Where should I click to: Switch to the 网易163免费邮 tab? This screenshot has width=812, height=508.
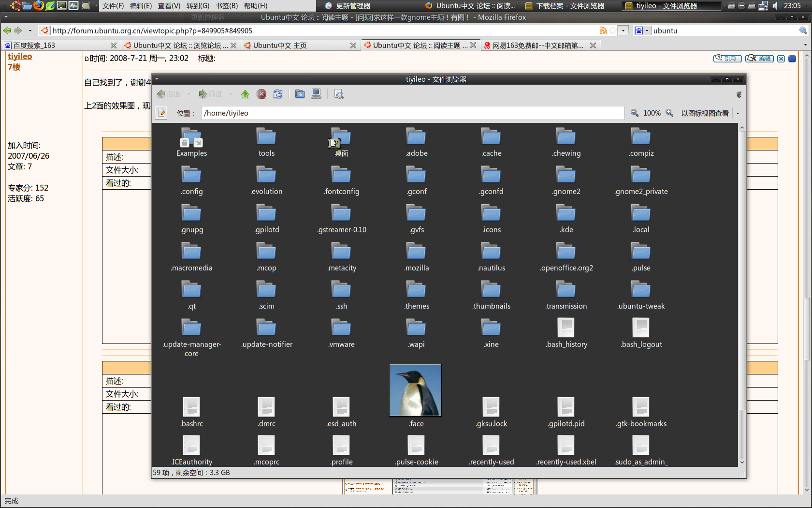(x=540, y=45)
